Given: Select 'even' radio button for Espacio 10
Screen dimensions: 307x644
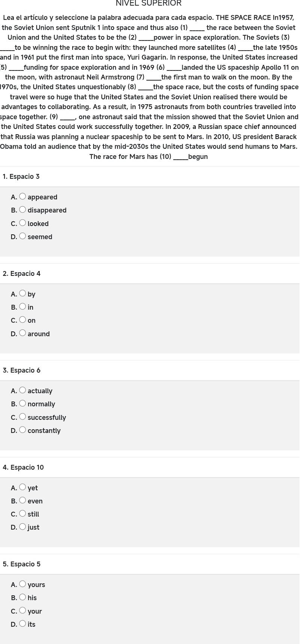Looking at the screenshot, I should pyautogui.click(x=22, y=500).
